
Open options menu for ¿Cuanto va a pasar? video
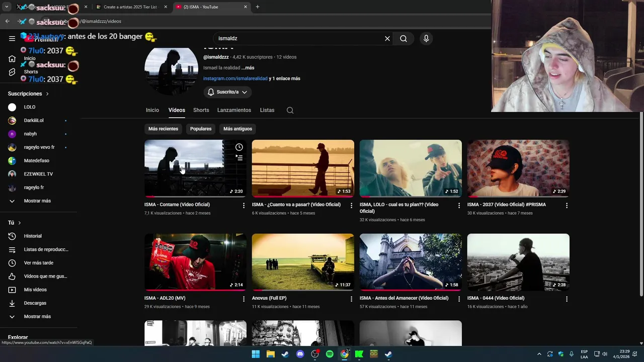click(351, 205)
